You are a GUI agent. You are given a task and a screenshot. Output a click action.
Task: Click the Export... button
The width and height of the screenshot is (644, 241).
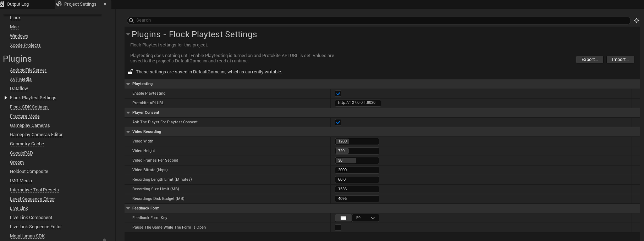coord(590,60)
